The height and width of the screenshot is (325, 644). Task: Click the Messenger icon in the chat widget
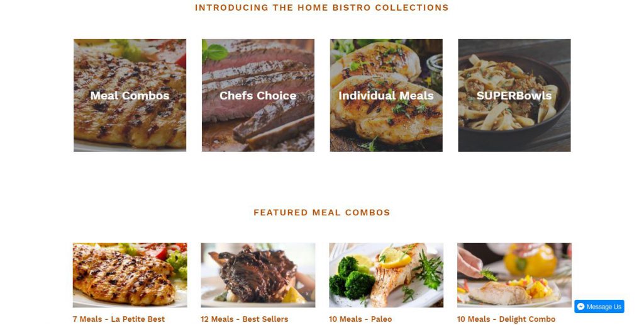(580, 307)
